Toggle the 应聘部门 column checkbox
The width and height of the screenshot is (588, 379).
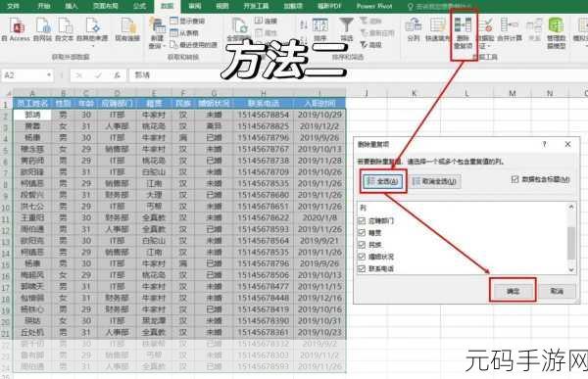click(x=362, y=220)
